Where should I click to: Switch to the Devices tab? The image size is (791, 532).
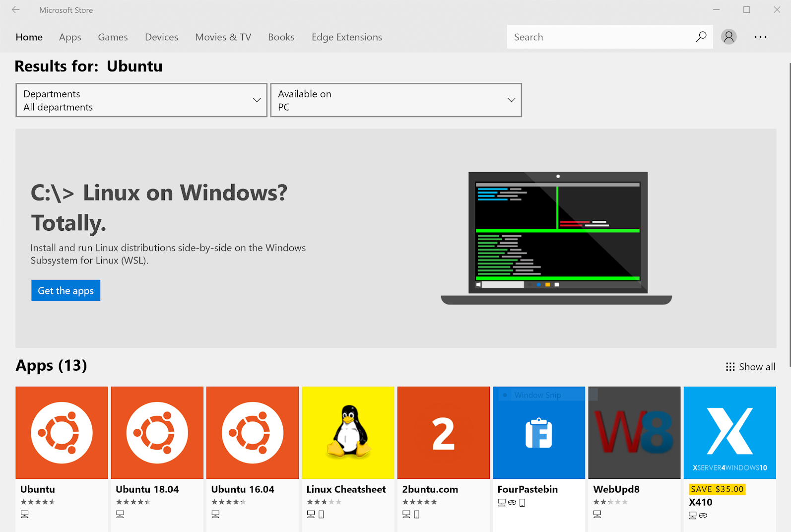[161, 37]
